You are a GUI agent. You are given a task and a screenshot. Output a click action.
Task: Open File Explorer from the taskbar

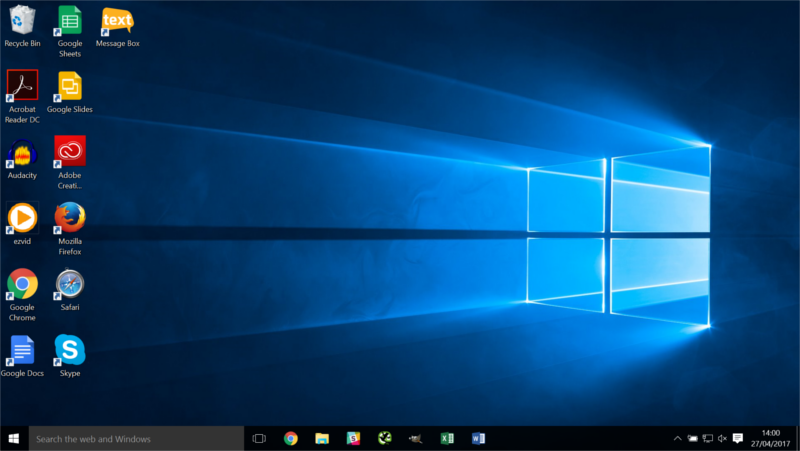point(322,438)
